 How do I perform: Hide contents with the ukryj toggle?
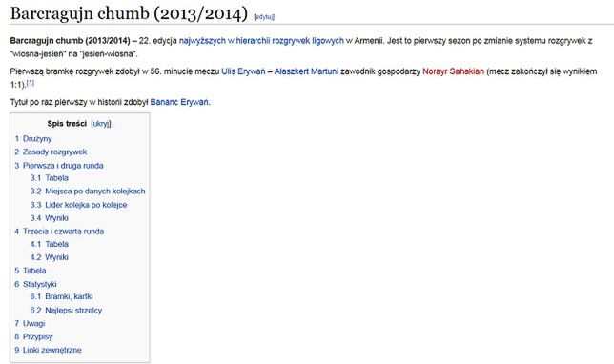click(x=101, y=124)
